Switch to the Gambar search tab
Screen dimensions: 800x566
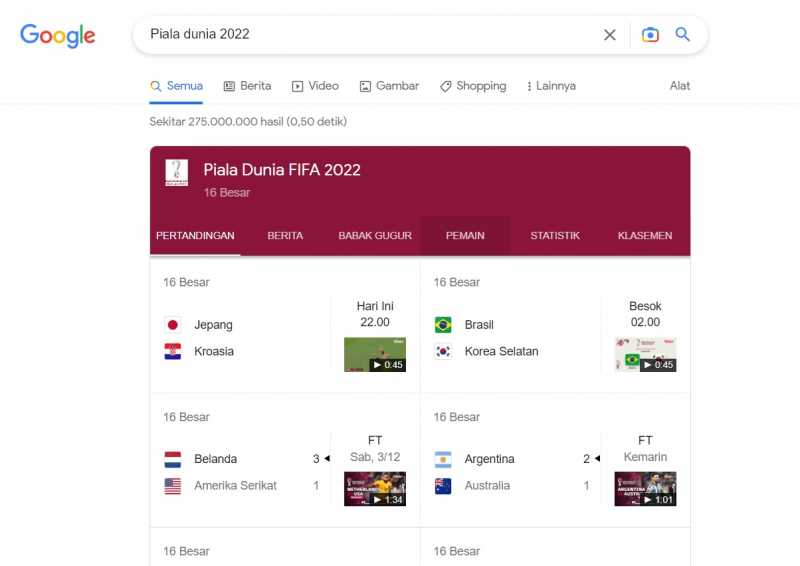pos(389,86)
